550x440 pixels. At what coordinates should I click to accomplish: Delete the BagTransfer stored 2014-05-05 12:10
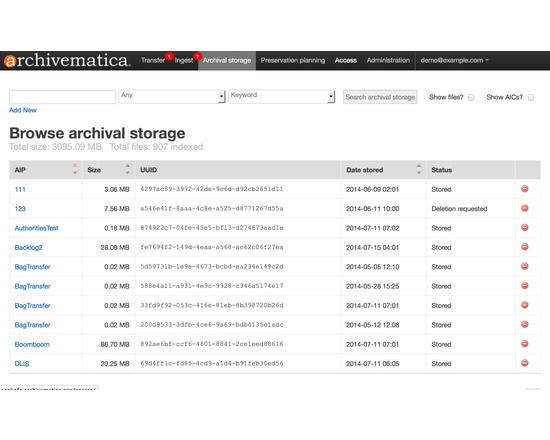(x=524, y=266)
